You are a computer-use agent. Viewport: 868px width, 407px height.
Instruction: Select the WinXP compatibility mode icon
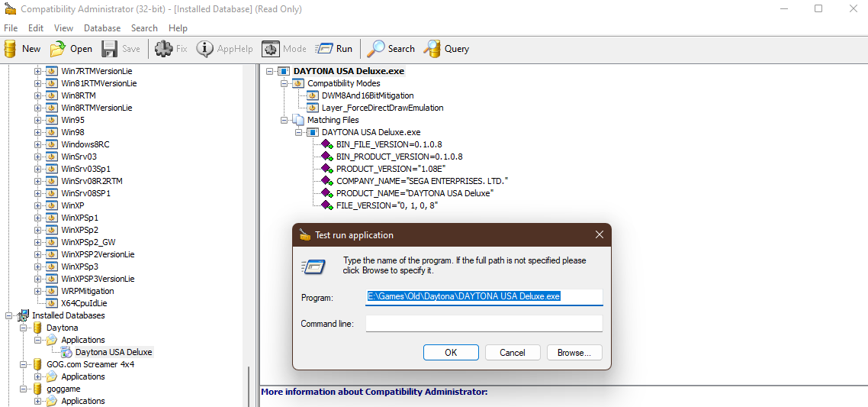click(51, 205)
